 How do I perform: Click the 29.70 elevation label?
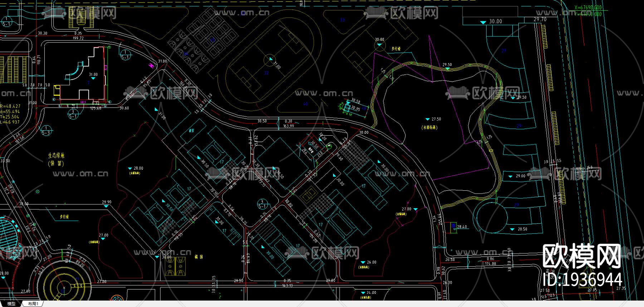(540, 19)
